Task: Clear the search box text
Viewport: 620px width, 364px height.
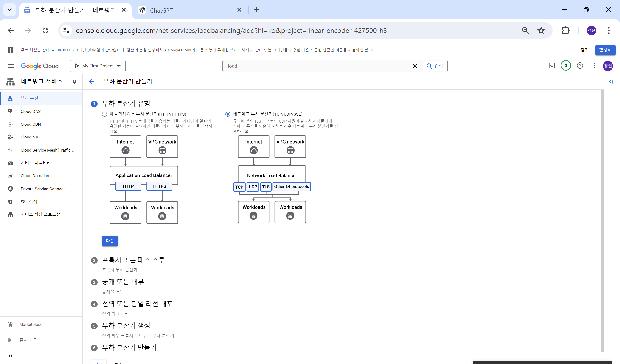Action: tap(415, 66)
